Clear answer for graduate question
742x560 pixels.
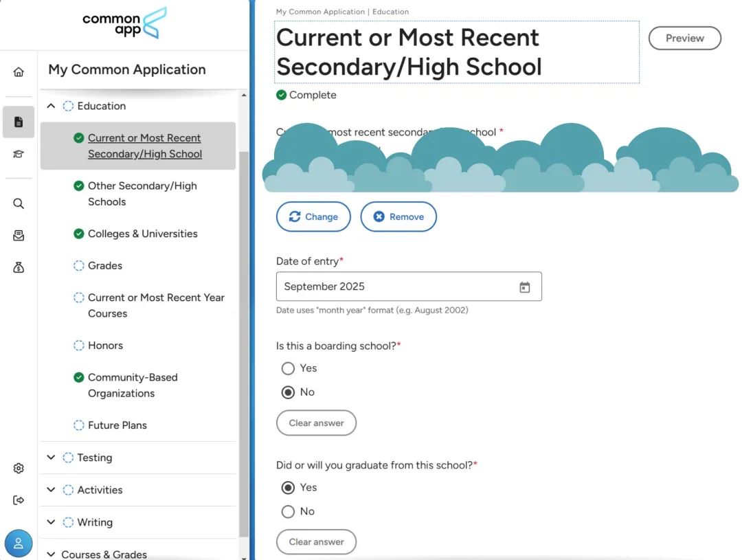316,542
